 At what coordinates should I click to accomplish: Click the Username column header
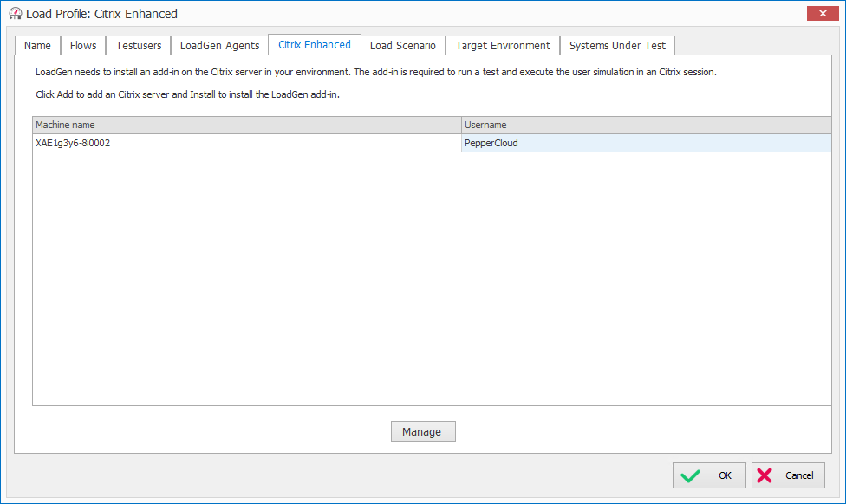[x=646, y=126]
